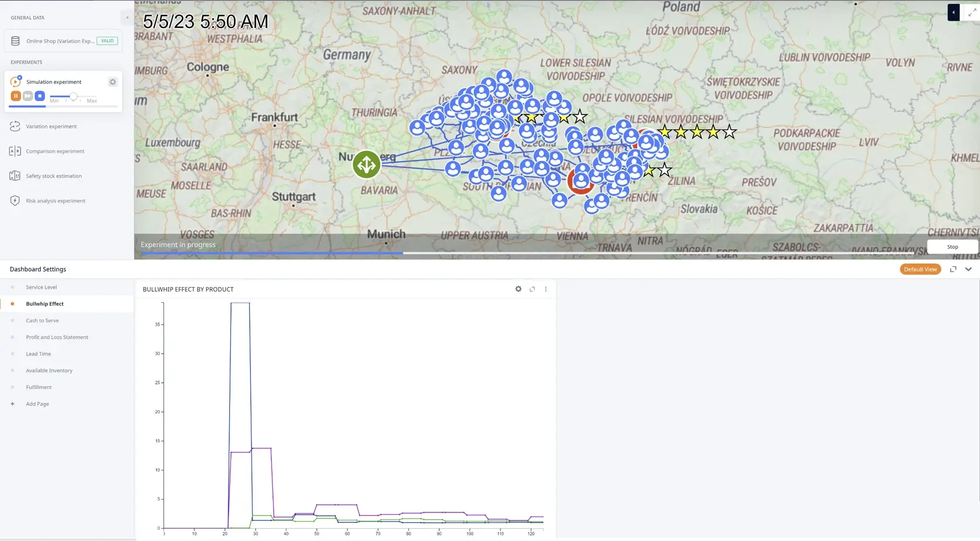Open Simulation experiment settings gear
This screenshot has width=980, height=541.
click(113, 82)
